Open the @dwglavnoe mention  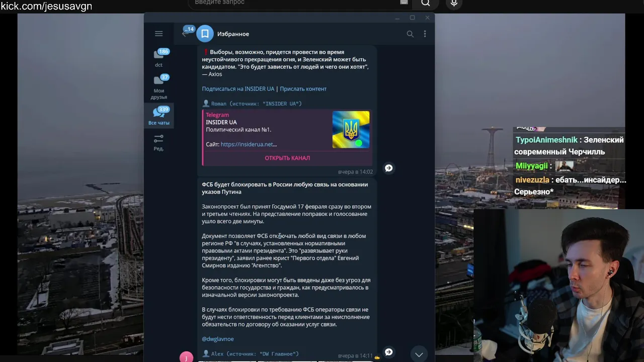point(218,339)
